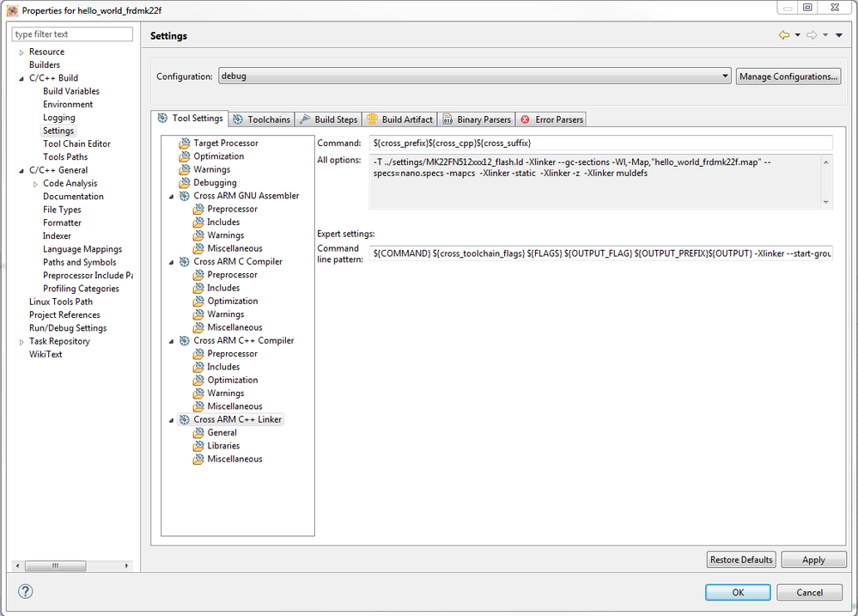This screenshot has width=858, height=616.
Task: Click the General icon under C++ Linker
Action: (x=198, y=432)
